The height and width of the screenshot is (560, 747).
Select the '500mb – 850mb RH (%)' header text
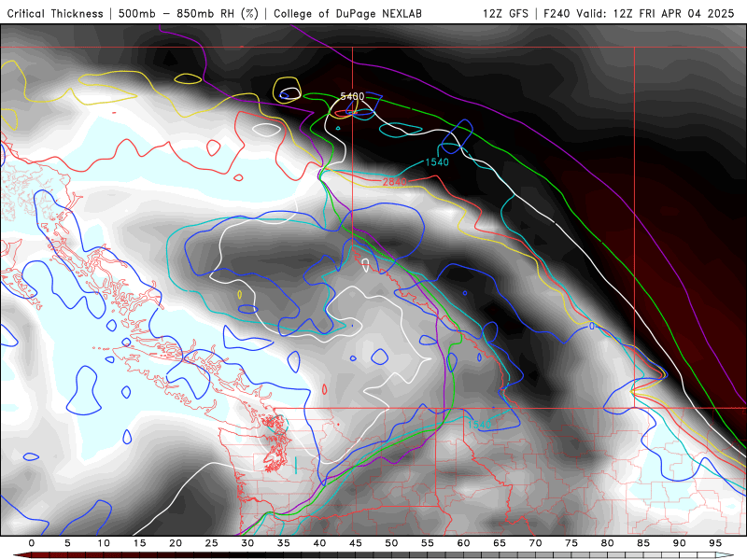pos(189,14)
